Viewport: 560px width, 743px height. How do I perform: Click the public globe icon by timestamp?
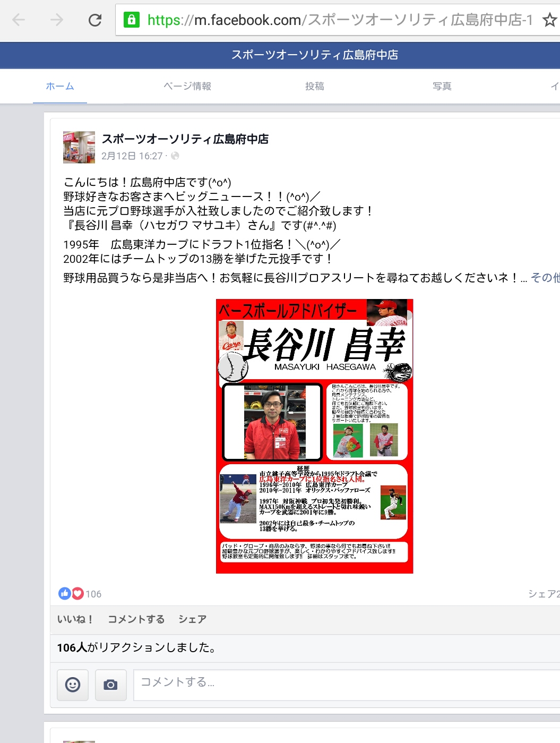click(175, 156)
